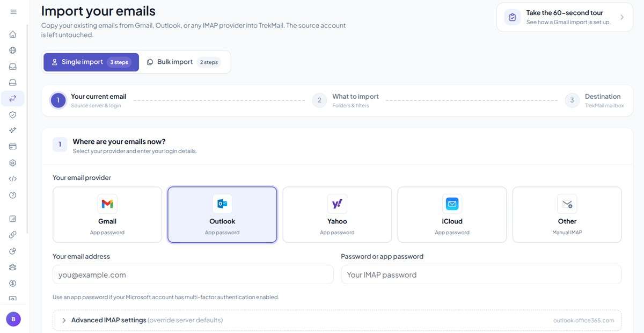Click the sidebar scrollbar
Image resolution: width=644 pixels, height=333 pixels.
pos(27,129)
